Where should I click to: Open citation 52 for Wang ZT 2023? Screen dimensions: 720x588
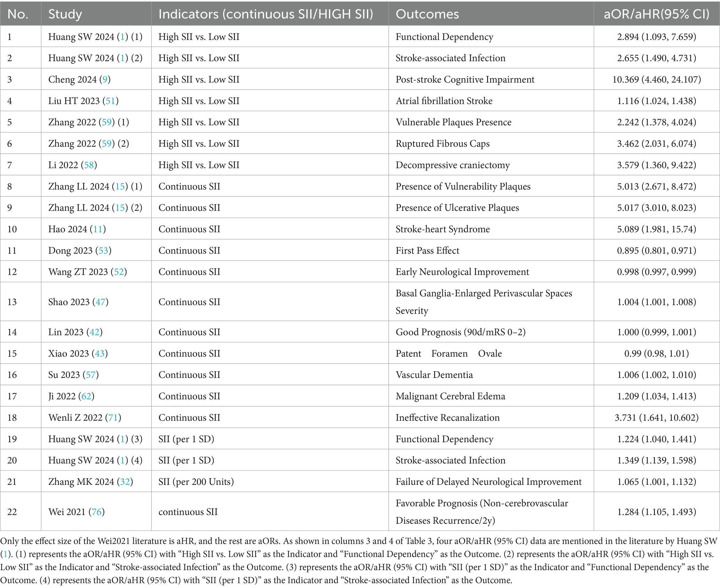119,272
